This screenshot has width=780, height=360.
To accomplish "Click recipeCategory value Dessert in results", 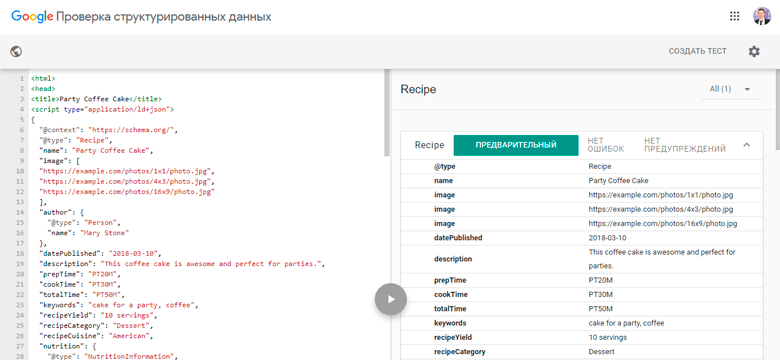I will (x=601, y=352).
